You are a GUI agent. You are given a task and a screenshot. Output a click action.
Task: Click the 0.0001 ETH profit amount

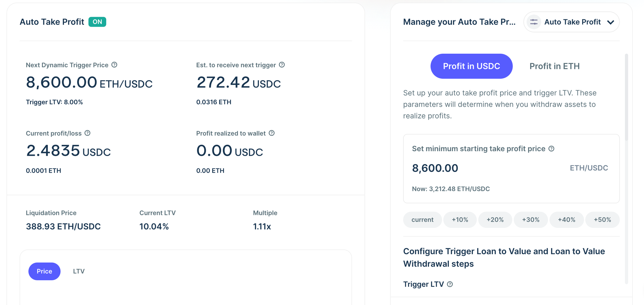(x=43, y=171)
